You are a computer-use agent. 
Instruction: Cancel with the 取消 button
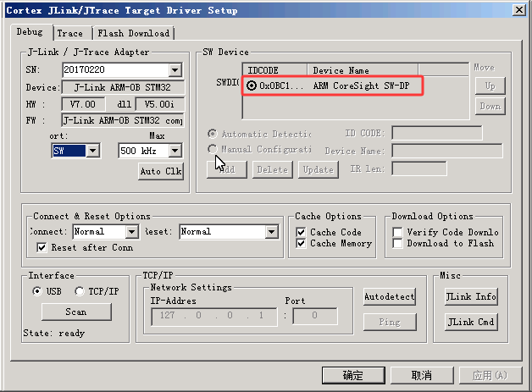[x=422, y=375]
